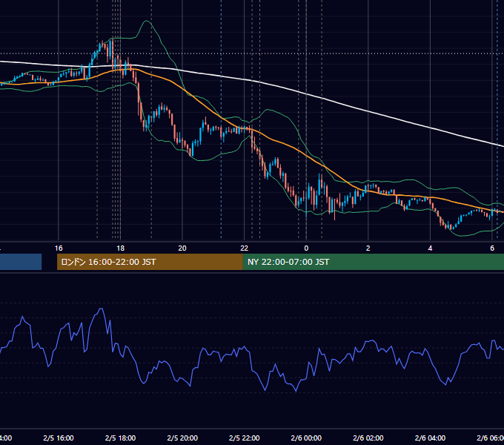Click the "2/5 18:00" date label
Screen dimensions: 504x445
(x=121, y=438)
